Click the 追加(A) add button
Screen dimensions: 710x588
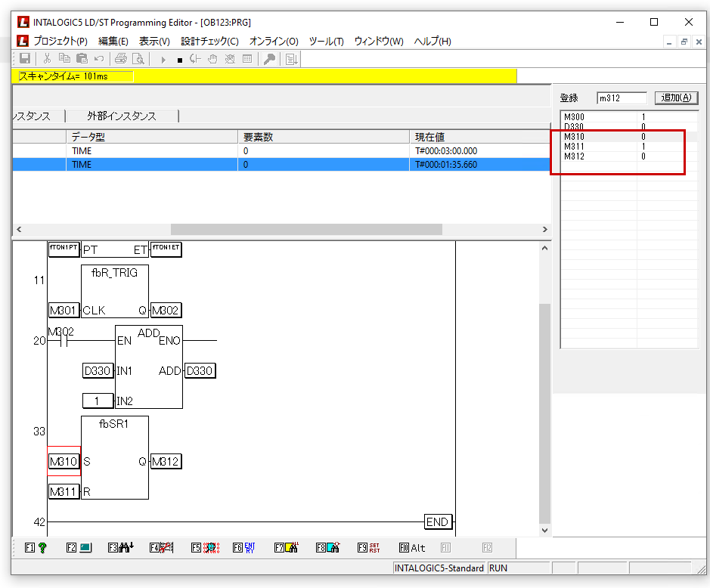click(x=676, y=98)
